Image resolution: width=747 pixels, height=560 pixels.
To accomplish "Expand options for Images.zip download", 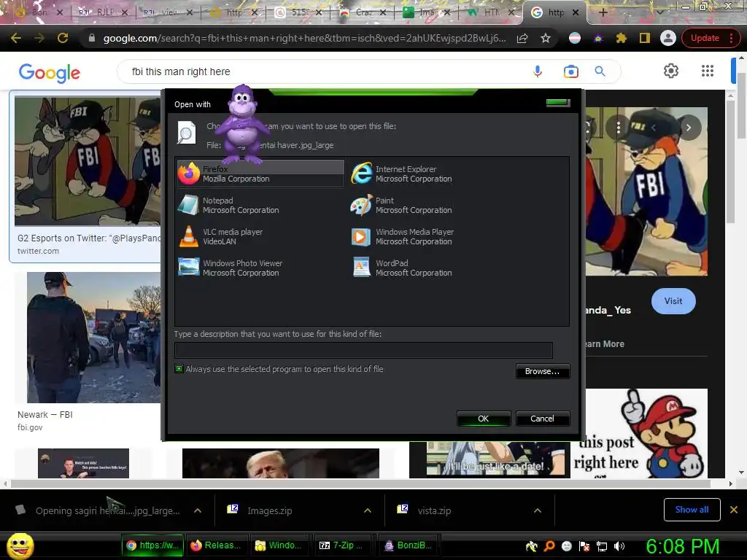I will click(x=368, y=510).
